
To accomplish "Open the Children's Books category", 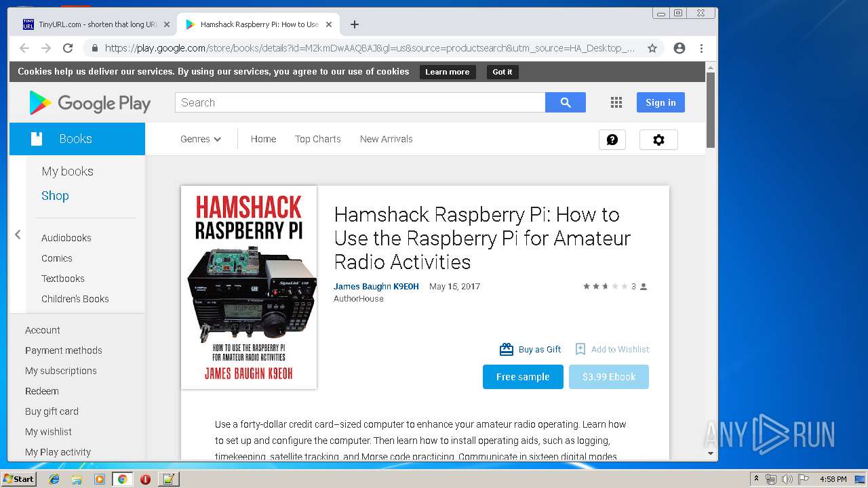I will 75,299.
